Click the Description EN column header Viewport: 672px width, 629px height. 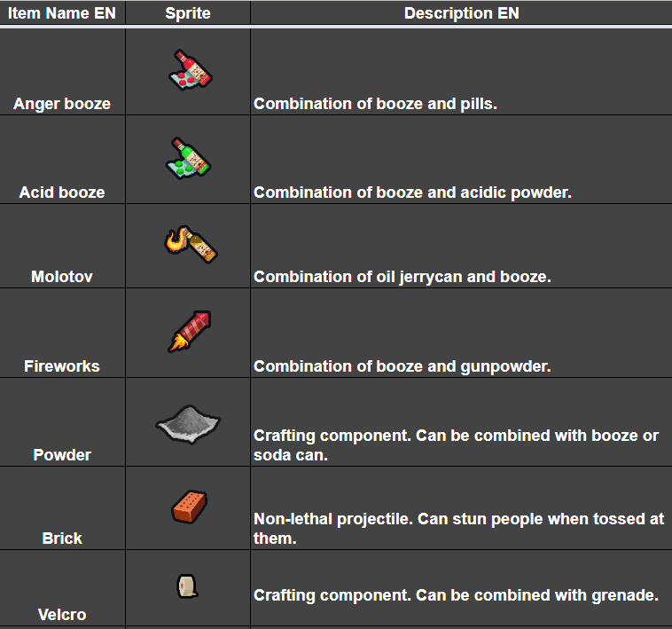461,13
